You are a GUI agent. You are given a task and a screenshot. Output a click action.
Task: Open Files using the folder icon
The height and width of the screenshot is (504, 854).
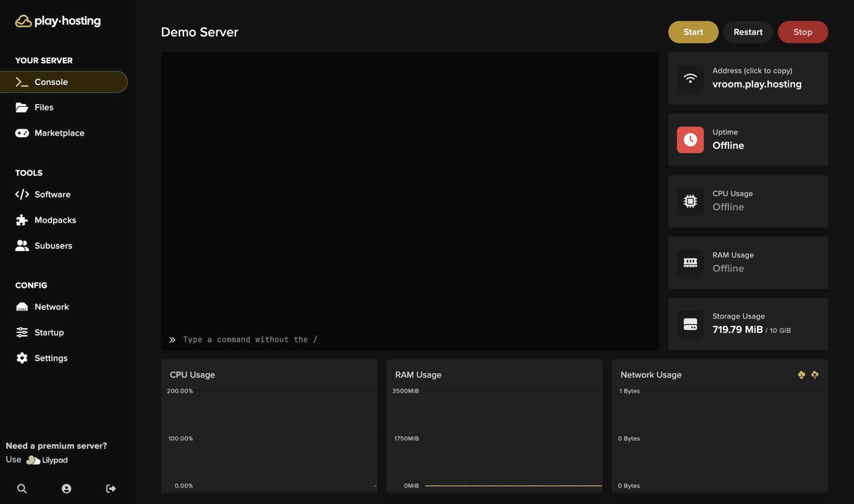coord(22,107)
